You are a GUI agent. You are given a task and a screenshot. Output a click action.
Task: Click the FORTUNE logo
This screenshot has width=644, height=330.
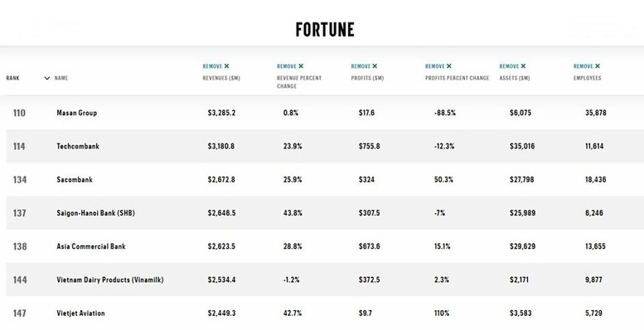pyautogui.click(x=325, y=30)
